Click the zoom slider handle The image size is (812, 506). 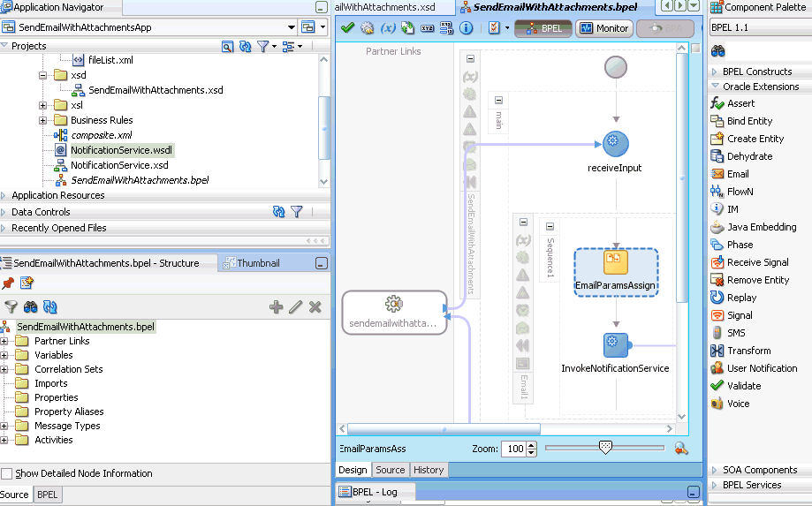(x=605, y=448)
